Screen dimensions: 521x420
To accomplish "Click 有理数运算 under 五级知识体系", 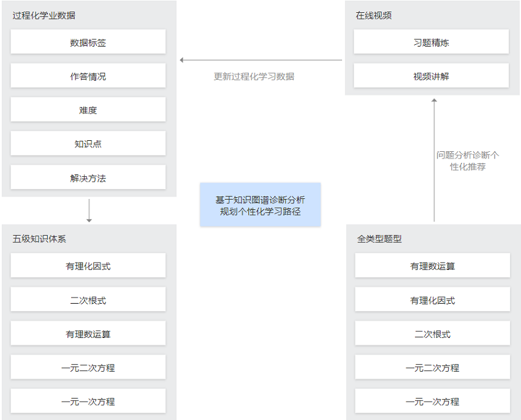I will pyautogui.click(x=88, y=333).
